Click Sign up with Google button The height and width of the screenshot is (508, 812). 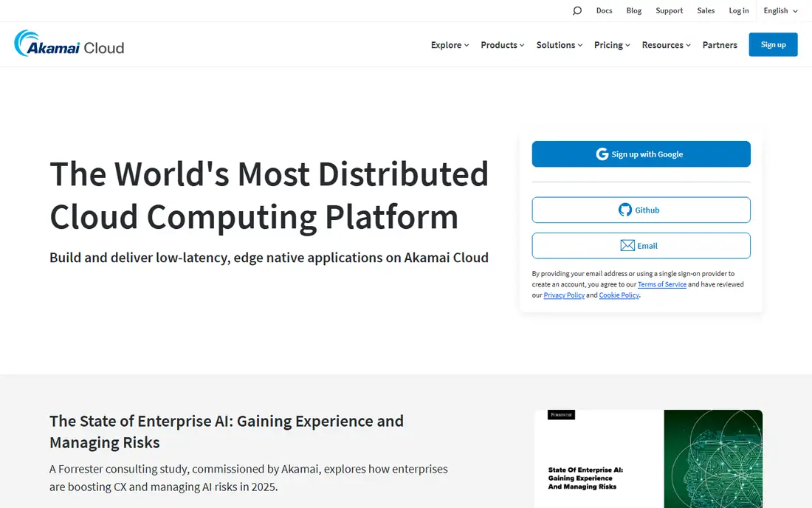tap(641, 154)
